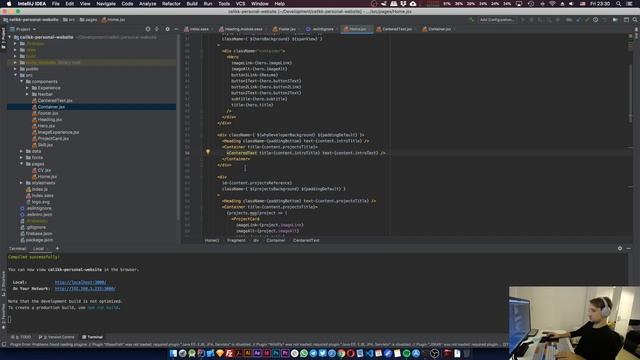Select ProjectCard.jsx in project tree
The image size is (640, 360).
click(x=53, y=138)
